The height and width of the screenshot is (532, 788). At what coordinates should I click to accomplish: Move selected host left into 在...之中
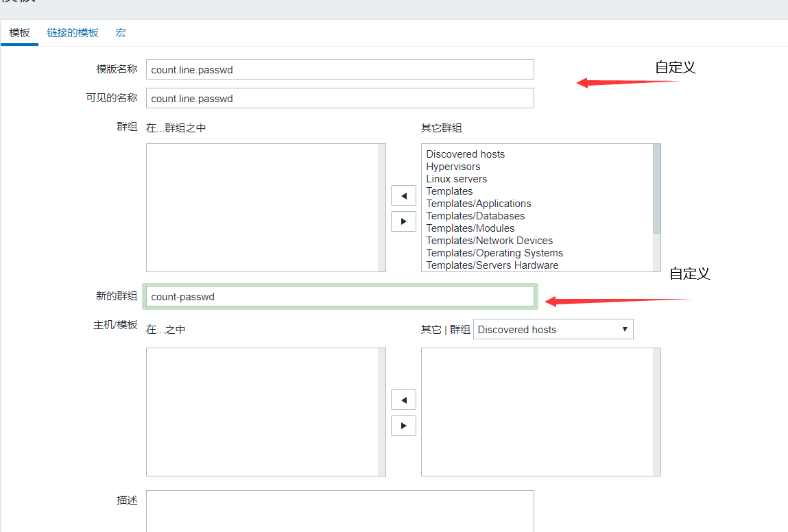[x=403, y=400]
